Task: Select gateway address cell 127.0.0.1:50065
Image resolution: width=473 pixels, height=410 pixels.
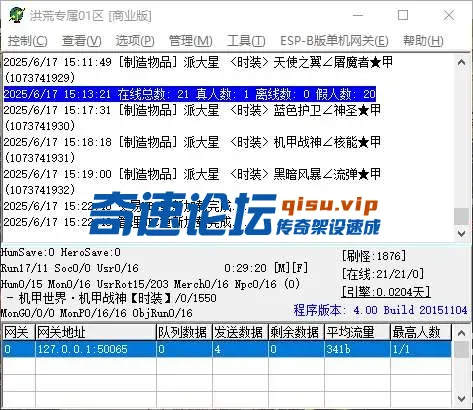Action: pos(96,349)
